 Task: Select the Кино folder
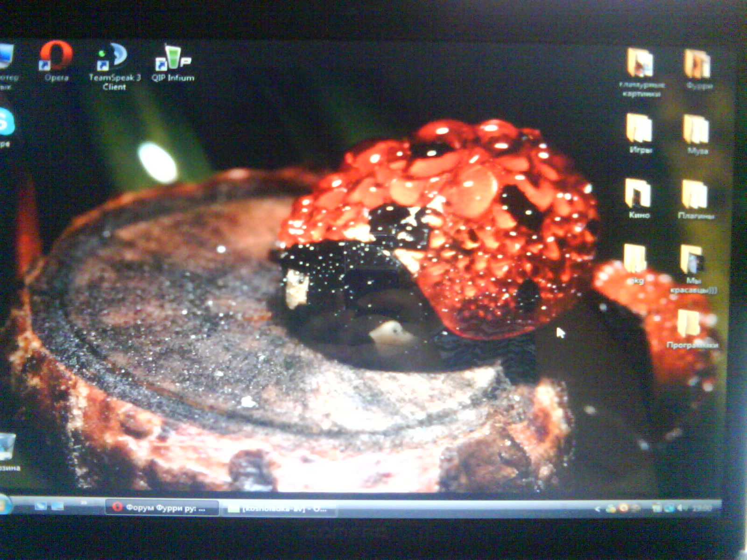tap(638, 195)
